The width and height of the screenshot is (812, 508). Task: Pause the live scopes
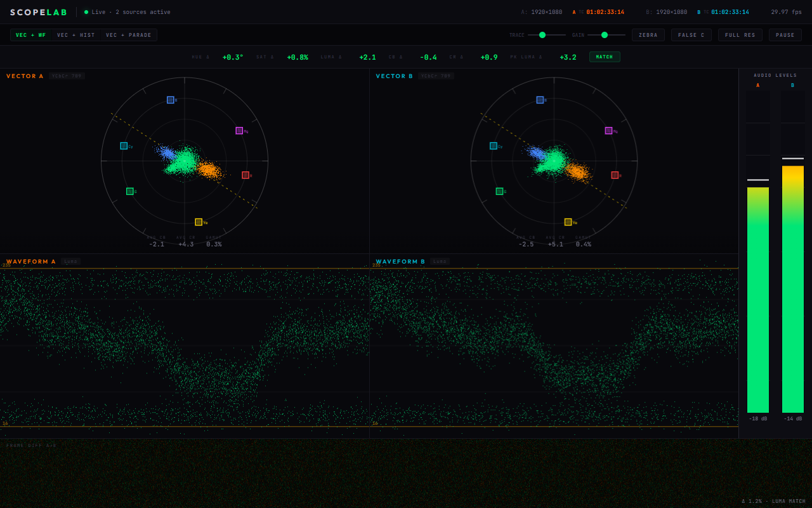click(x=785, y=35)
